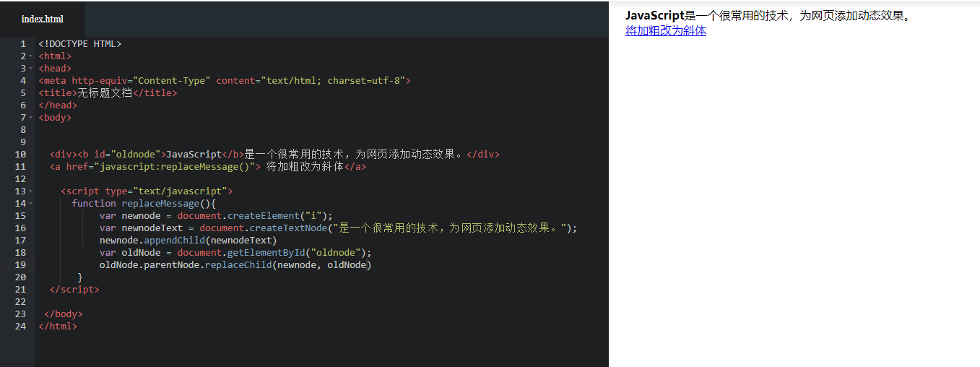This screenshot has width=980, height=367.
Task: Click the </head> closing tag line
Action: click(x=58, y=105)
